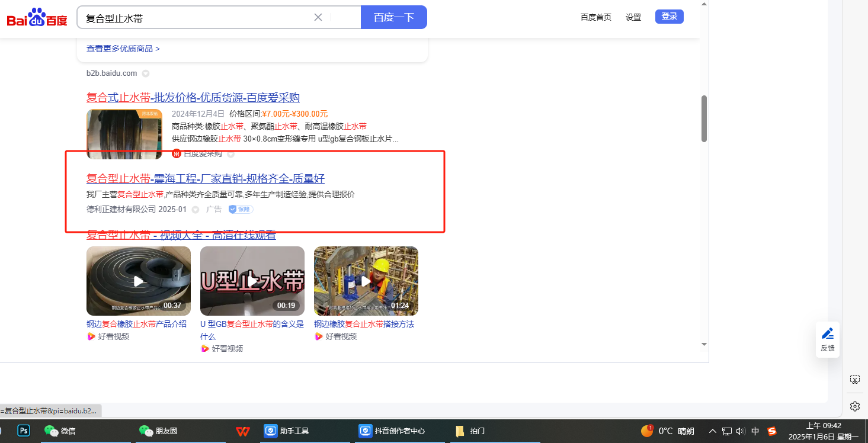The image size is (868, 443).
Task: Click the volume speaker icon in the tray
Action: [741, 431]
